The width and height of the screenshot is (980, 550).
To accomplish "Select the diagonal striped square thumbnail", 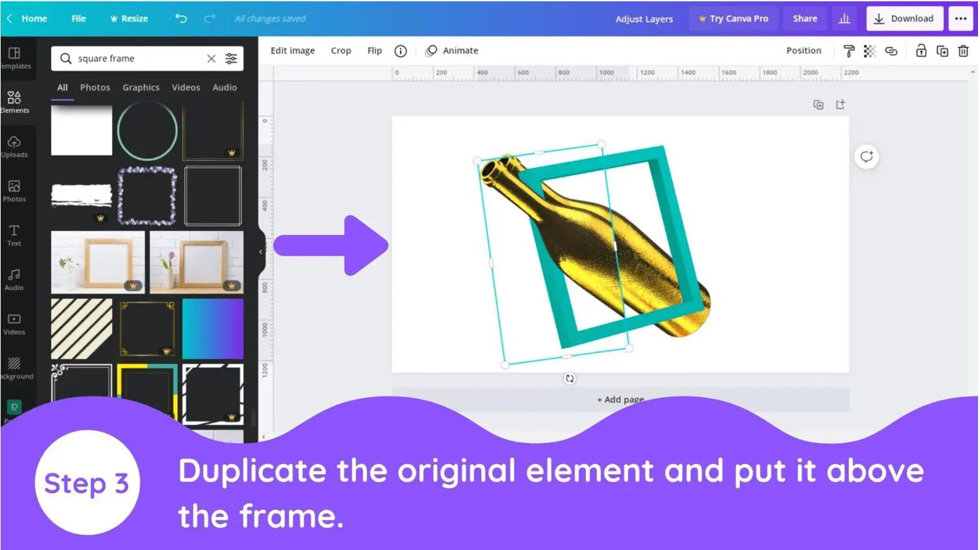I will pos(82,329).
